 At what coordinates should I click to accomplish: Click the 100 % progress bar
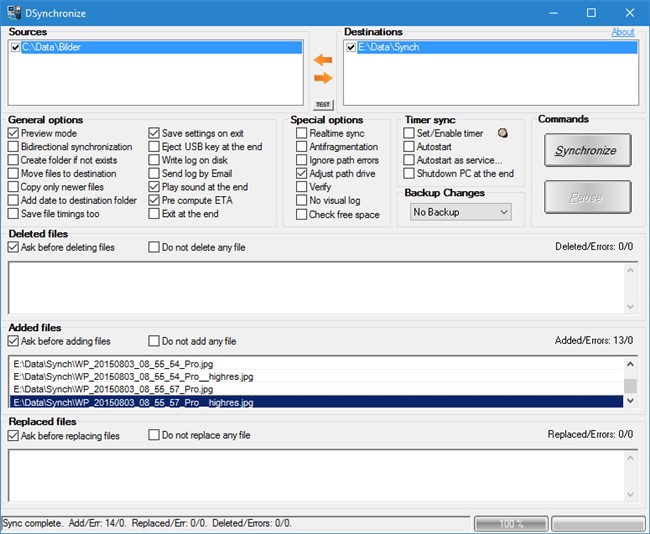(x=511, y=523)
